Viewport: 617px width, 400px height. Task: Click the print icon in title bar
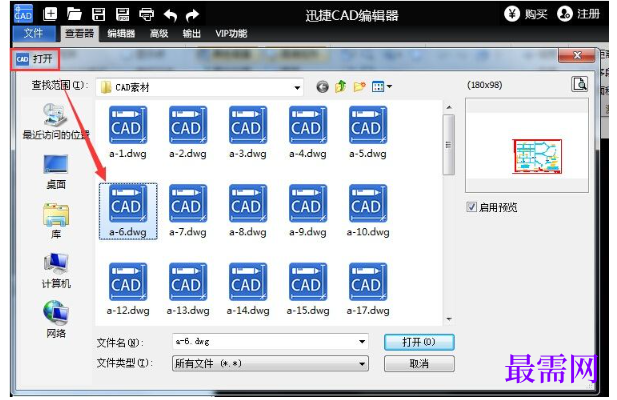146,14
